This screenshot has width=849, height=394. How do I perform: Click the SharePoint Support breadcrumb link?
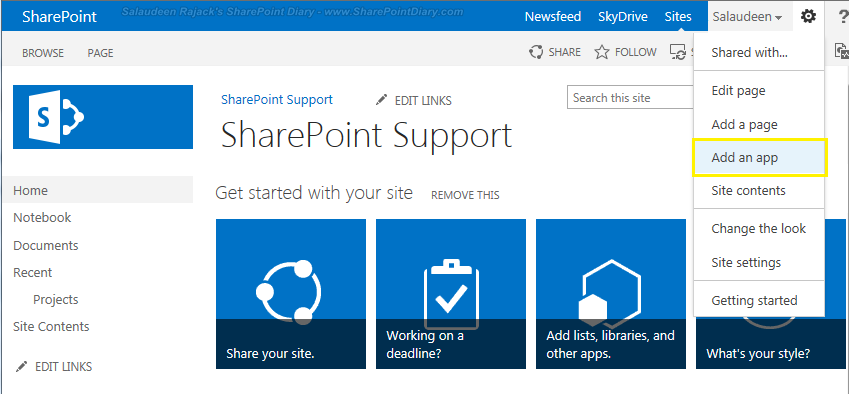point(277,100)
